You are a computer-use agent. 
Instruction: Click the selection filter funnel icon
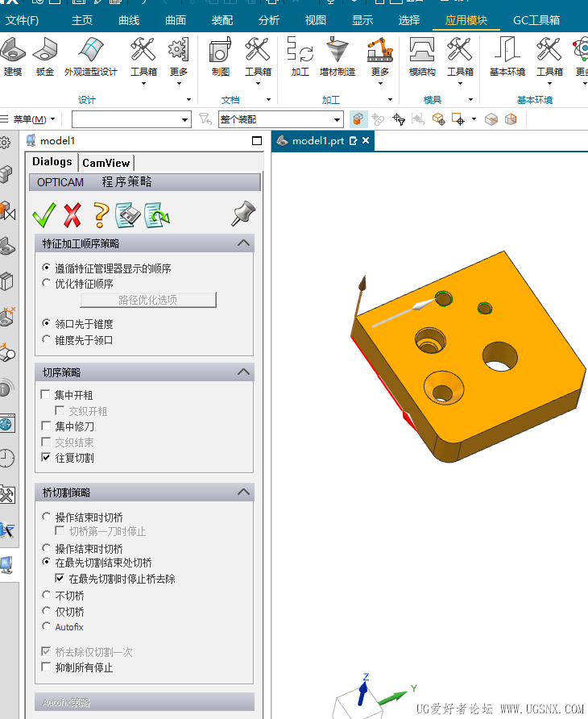pyautogui.click(x=205, y=119)
